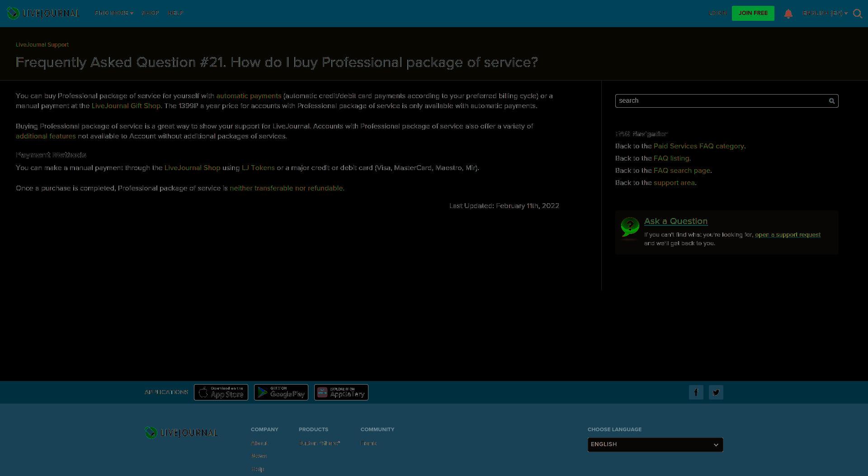Open the English (EN) language dropdown

pyautogui.click(x=825, y=13)
